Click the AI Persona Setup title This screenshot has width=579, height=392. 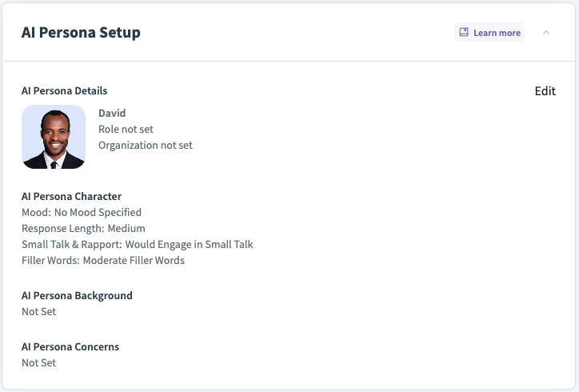coord(81,33)
